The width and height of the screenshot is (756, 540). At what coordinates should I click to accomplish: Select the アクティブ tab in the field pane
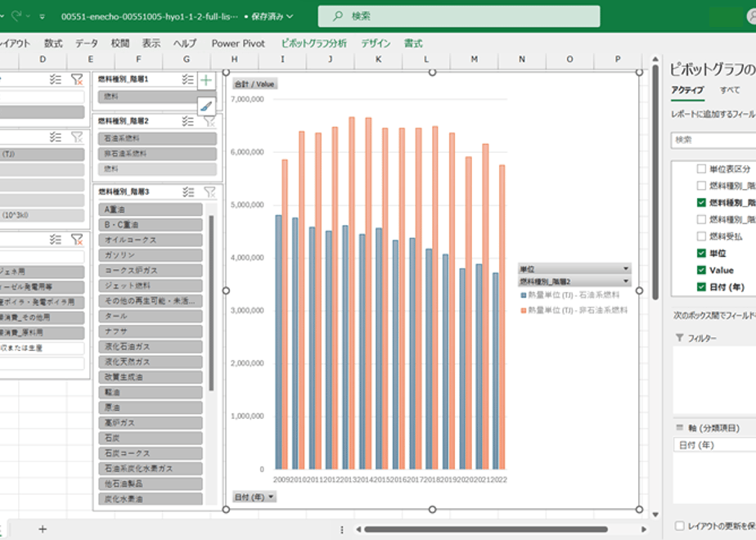(x=687, y=90)
